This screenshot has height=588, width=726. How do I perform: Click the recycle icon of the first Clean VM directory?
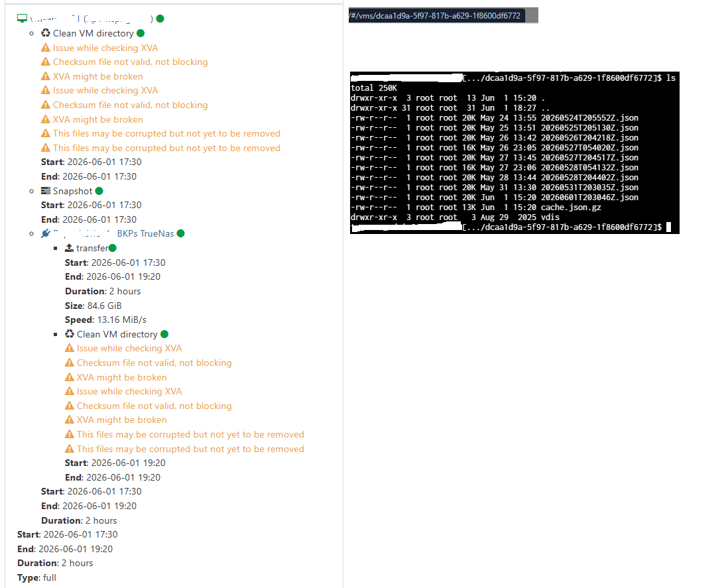click(45, 33)
